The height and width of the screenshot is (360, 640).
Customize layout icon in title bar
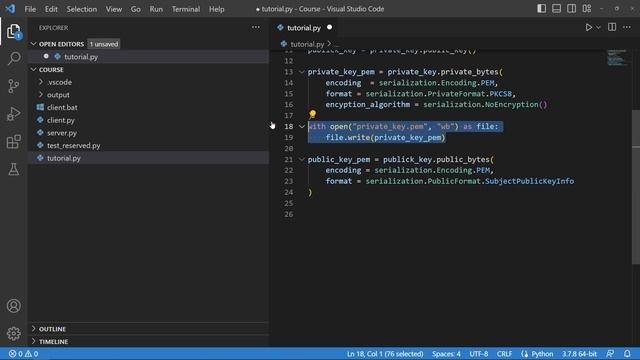coord(587,9)
